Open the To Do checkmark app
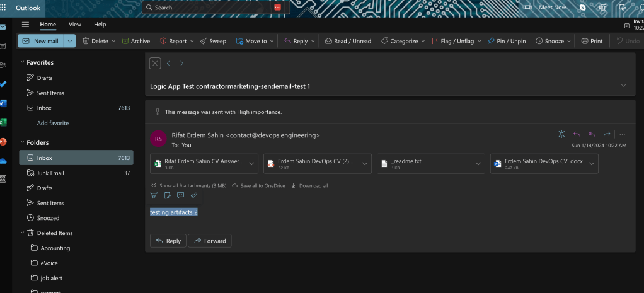644x293 pixels. click(x=3, y=84)
